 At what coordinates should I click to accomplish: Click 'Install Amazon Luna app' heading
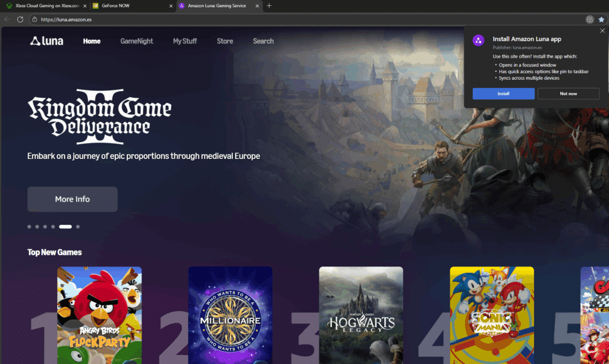(x=527, y=39)
